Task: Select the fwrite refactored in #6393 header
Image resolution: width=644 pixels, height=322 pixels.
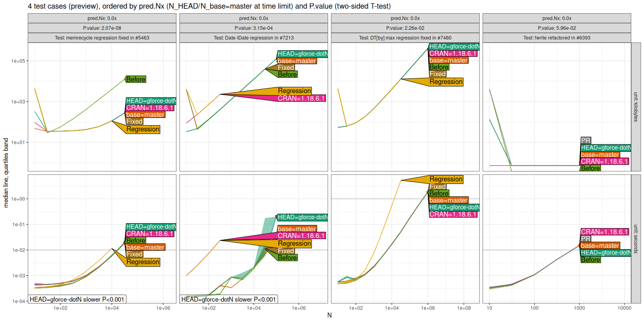Action: tap(557, 38)
